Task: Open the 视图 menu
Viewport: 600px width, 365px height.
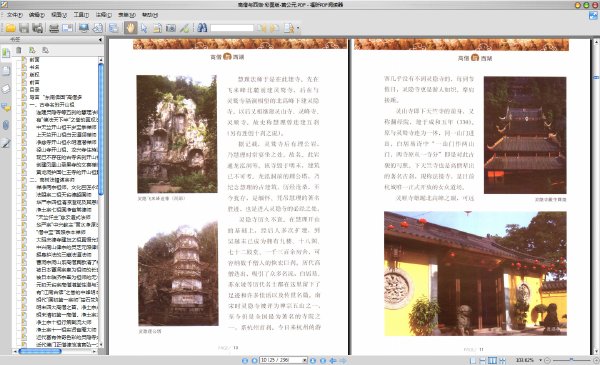Action: (59, 15)
